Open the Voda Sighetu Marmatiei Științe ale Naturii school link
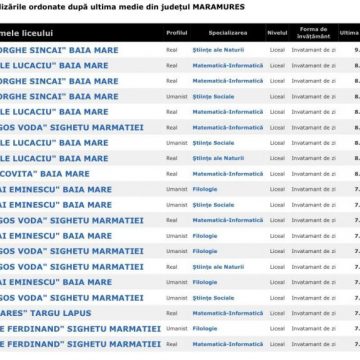360x360 pixels. (72, 267)
